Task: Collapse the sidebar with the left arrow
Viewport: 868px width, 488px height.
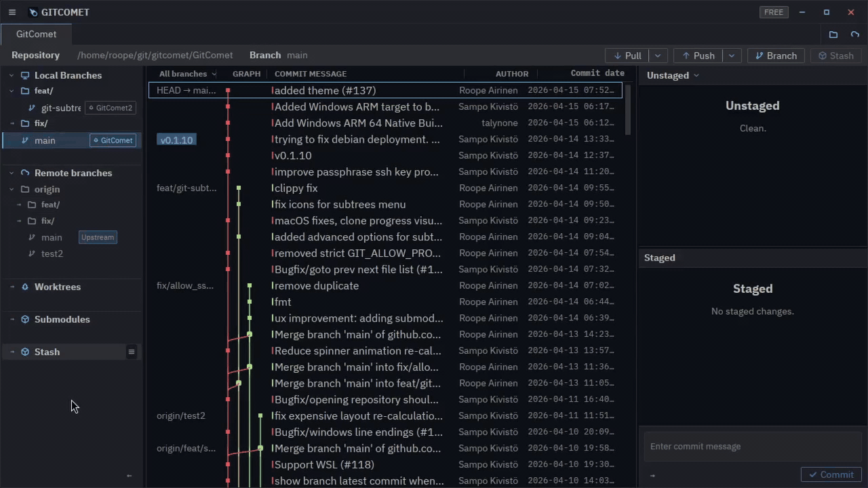Action: point(130,475)
